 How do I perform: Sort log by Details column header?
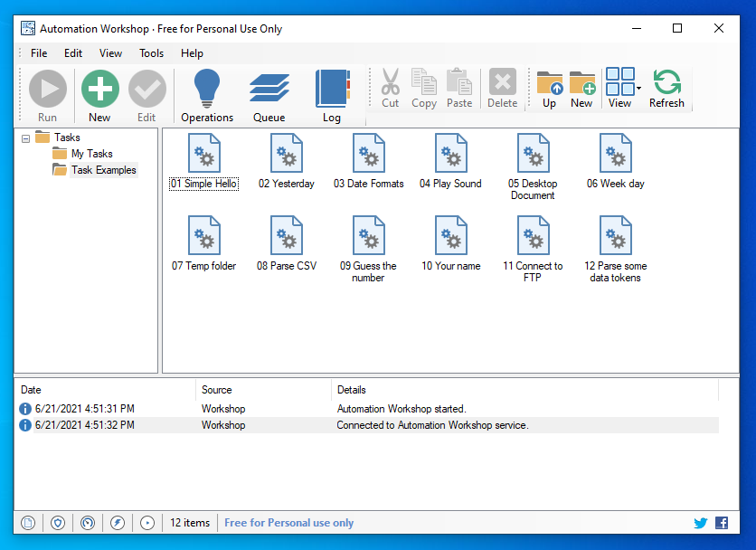[x=525, y=390]
